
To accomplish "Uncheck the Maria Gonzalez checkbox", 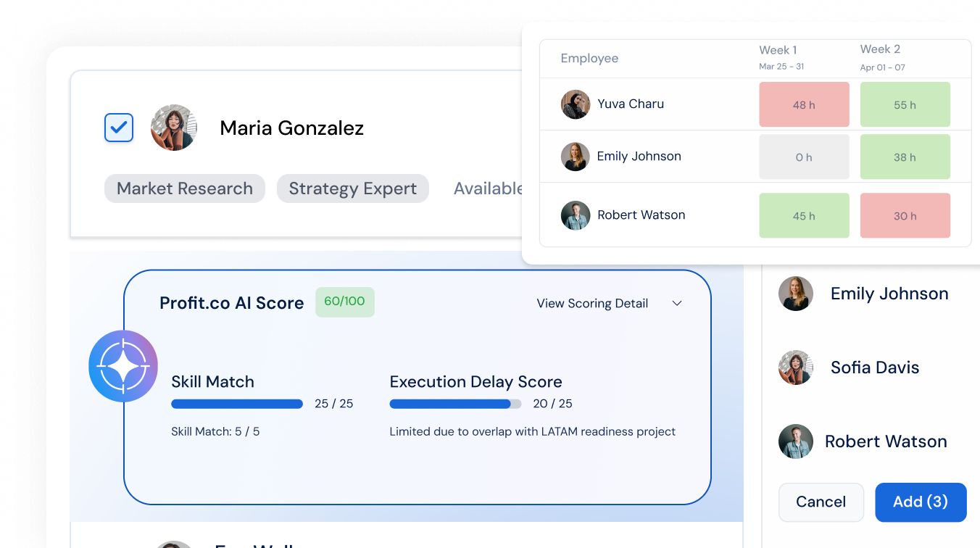I will coord(119,128).
